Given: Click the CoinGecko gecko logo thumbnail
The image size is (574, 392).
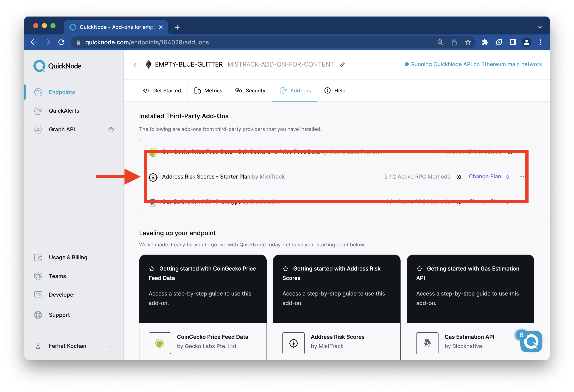Looking at the screenshot, I should pyautogui.click(x=160, y=343).
